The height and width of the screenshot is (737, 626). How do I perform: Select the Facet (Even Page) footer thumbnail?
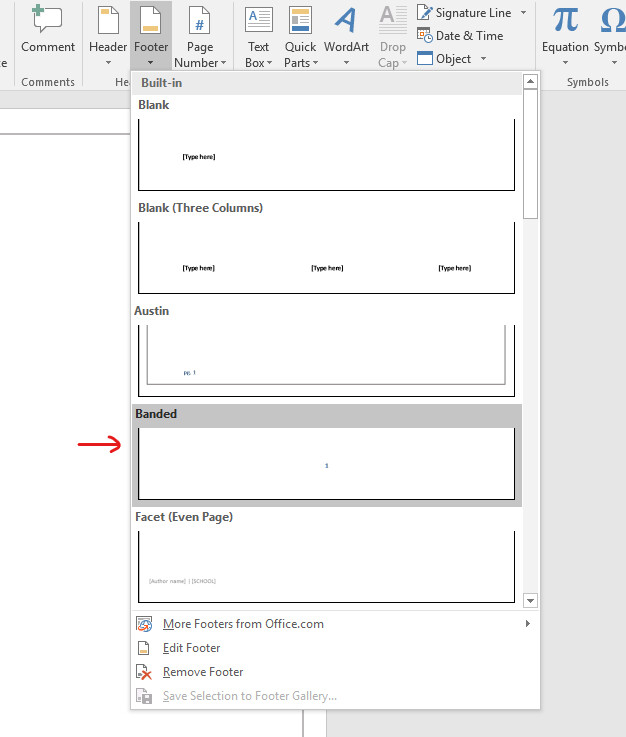click(x=326, y=566)
